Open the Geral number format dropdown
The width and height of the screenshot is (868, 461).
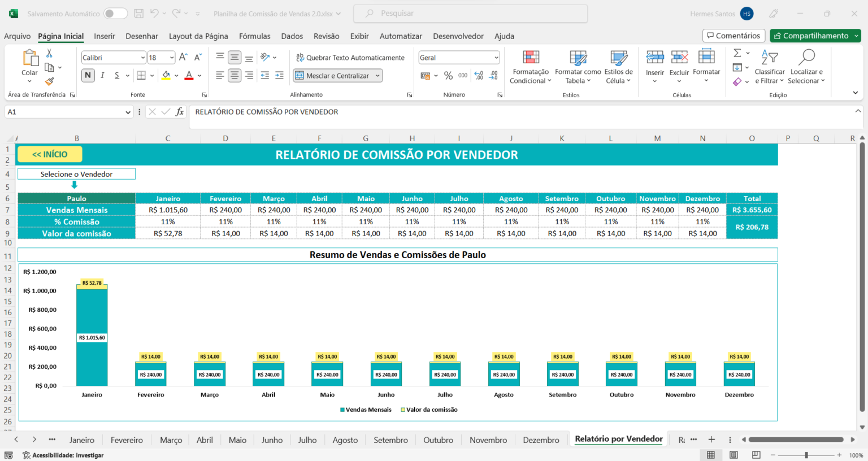coord(459,58)
